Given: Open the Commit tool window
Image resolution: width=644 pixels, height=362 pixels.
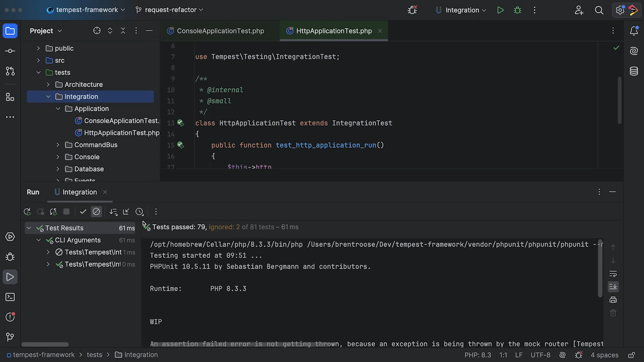Looking at the screenshot, I should 10,51.
